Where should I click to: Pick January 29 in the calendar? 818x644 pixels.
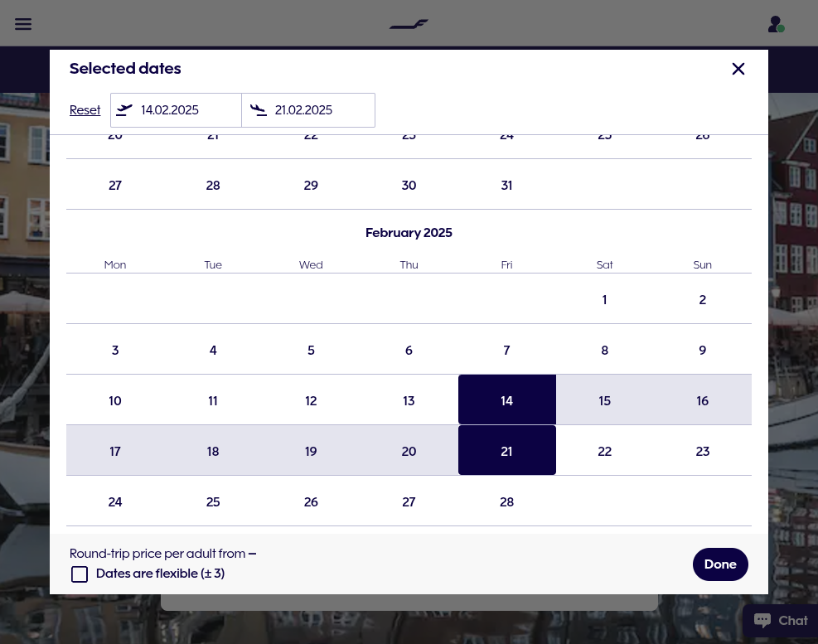[311, 186]
